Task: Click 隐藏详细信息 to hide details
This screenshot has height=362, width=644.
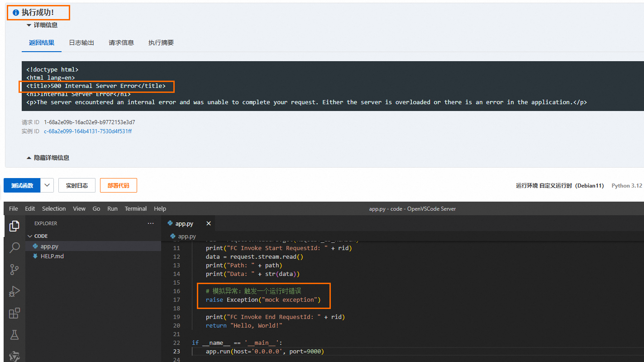Action: (48, 158)
